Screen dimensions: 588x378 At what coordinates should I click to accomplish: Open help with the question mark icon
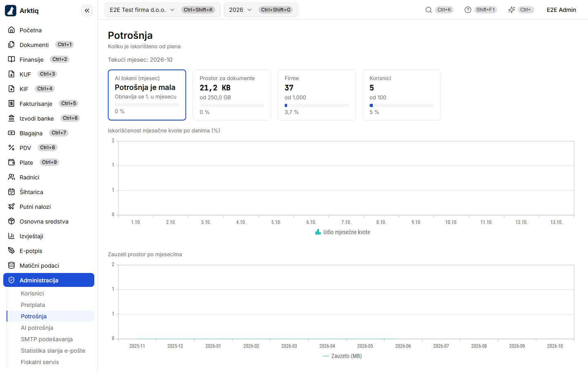[468, 10]
